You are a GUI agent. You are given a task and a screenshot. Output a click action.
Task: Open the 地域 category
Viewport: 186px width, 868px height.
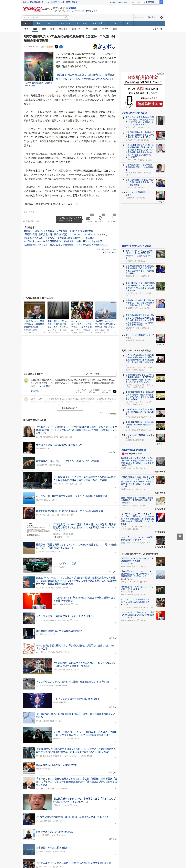pyautogui.click(x=114, y=29)
